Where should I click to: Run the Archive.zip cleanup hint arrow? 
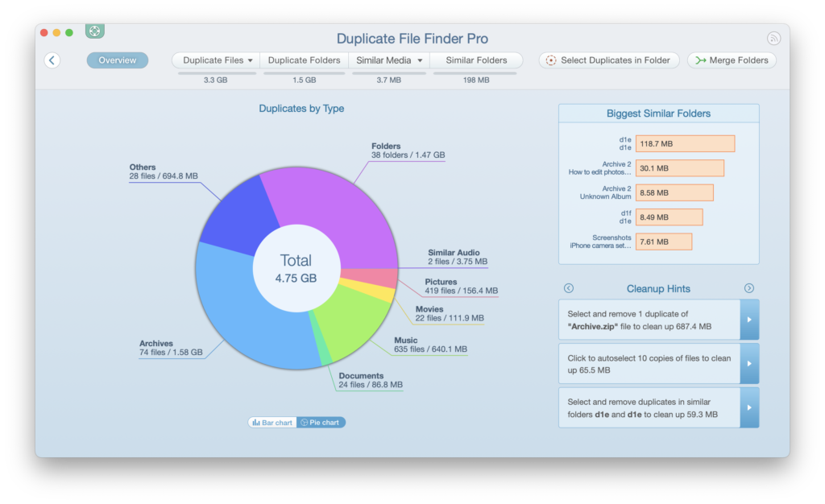click(x=749, y=320)
